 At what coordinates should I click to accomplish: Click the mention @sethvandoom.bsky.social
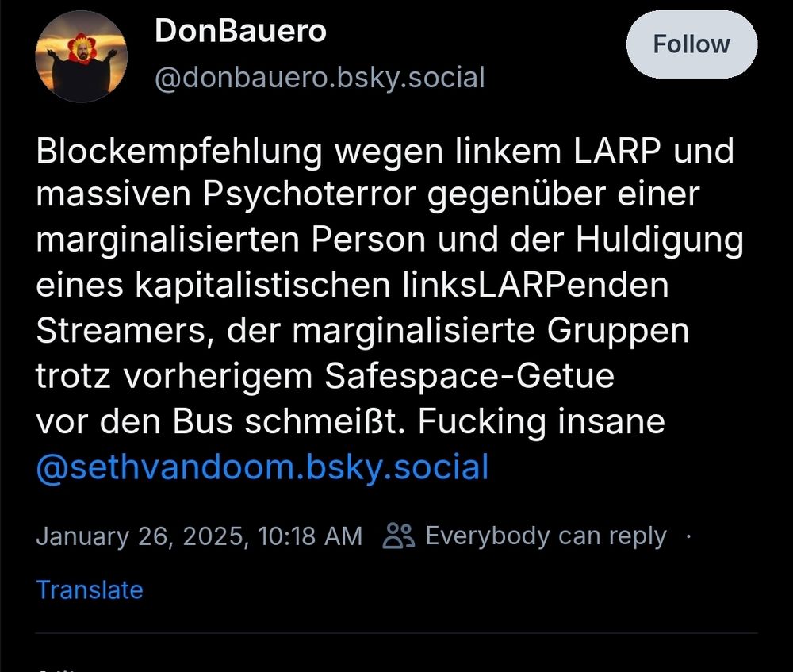[262, 467]
